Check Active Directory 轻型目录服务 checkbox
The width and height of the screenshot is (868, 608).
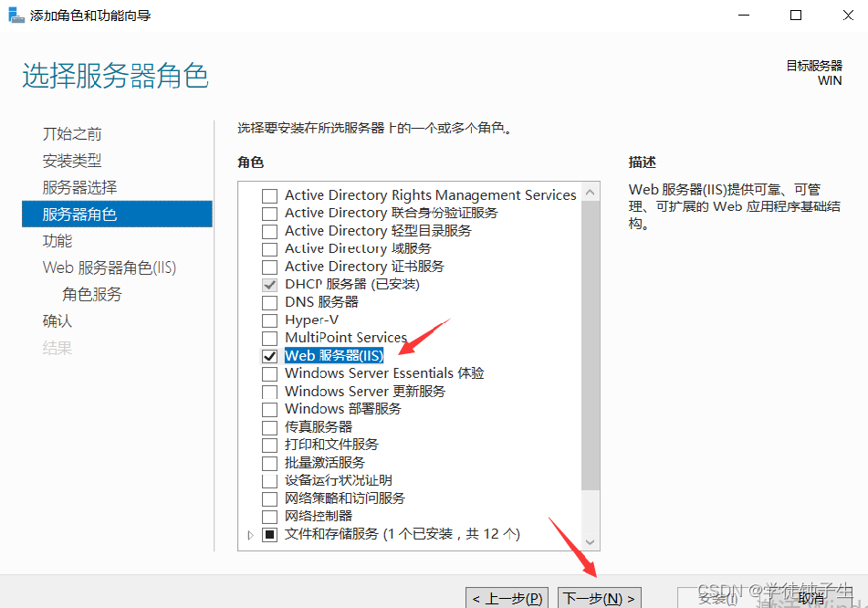269,232
